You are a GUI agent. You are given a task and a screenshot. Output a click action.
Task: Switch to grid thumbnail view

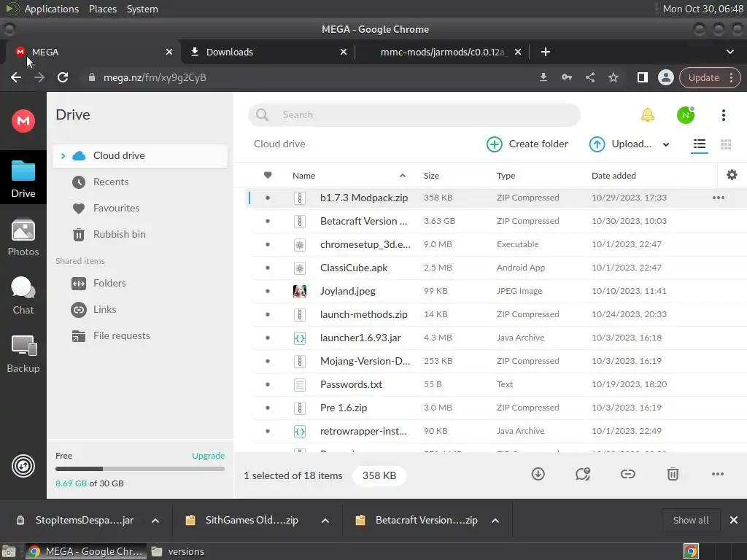(726, 144)
